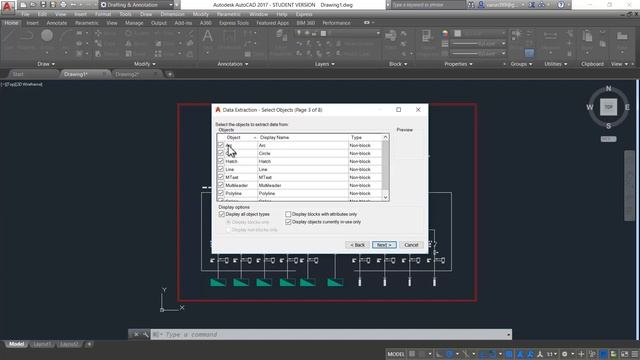The image size is (640, 360).
Task: Open the Express Tools ribbon tab
Action: 234,23
